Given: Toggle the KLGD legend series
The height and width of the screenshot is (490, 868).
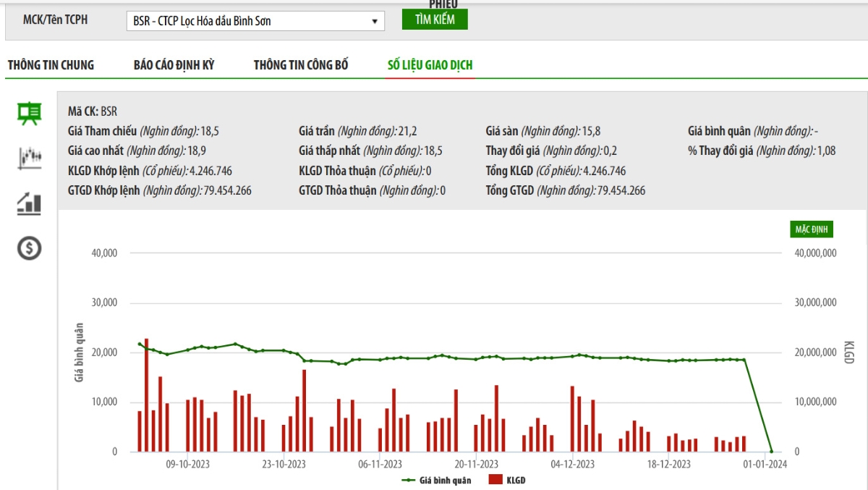Looking at the screenshot, I should 507,480.
